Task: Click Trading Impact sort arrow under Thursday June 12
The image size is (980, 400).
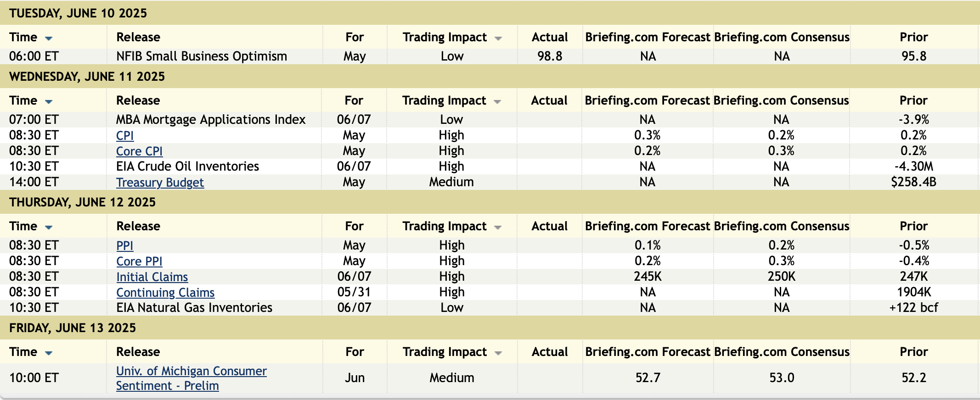Action: click(x=498, y=228)
